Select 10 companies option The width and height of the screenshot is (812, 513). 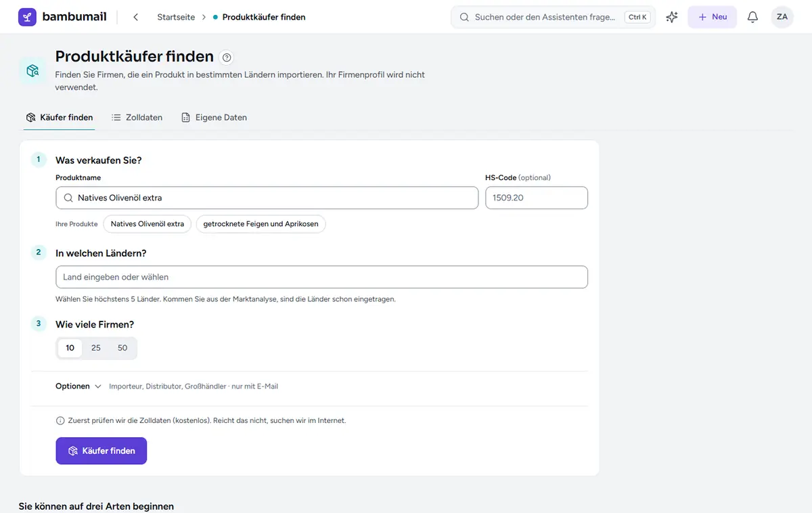pos(70,348)
